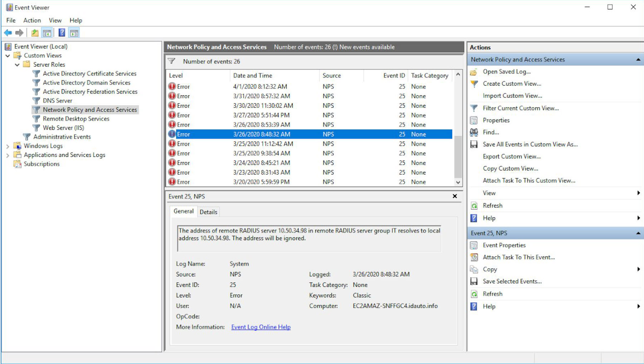The image size is (644, 364).
Task: Click the Windows Logs folder icon
Action: click(x=17, y=146)
